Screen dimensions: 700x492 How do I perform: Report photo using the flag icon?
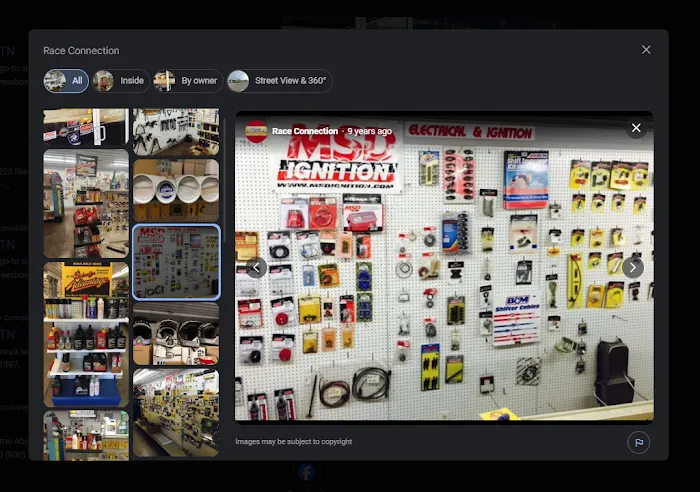tap(638, 442)
